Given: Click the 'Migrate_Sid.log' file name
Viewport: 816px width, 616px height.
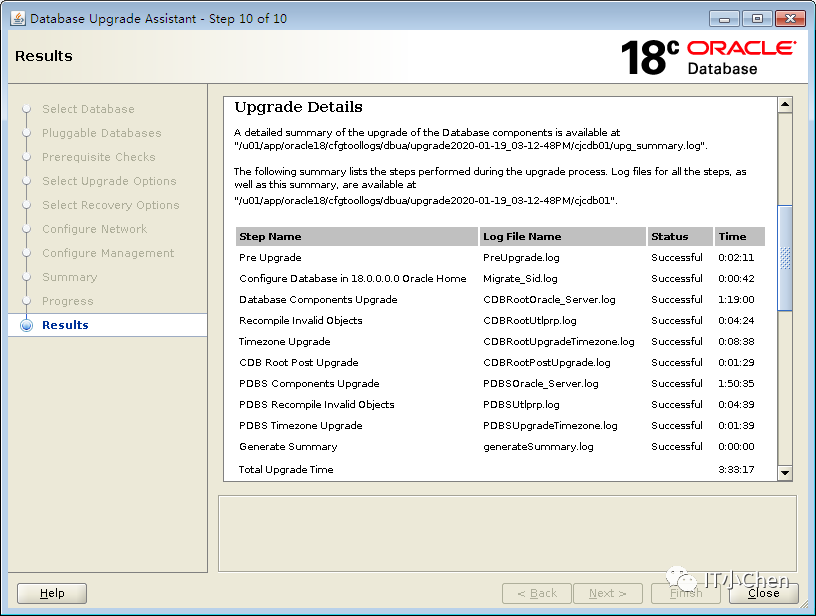Looking at the screenshot, I should click(520, 278).
